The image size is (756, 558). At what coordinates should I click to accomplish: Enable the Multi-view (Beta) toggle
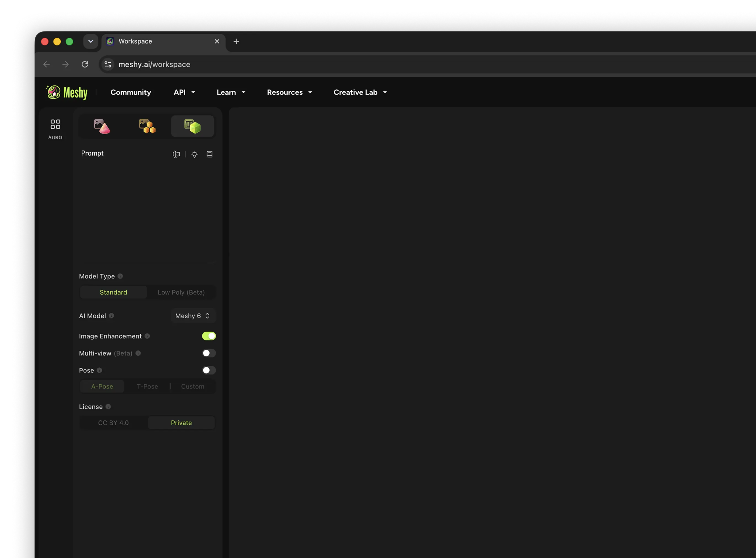tap(209, 353)
